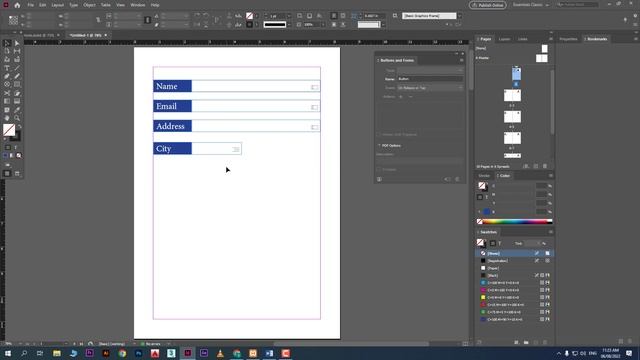Select the Selection tool (black arrow)
This screenshot has height=360, width=640.
click(x=7, y=43)
